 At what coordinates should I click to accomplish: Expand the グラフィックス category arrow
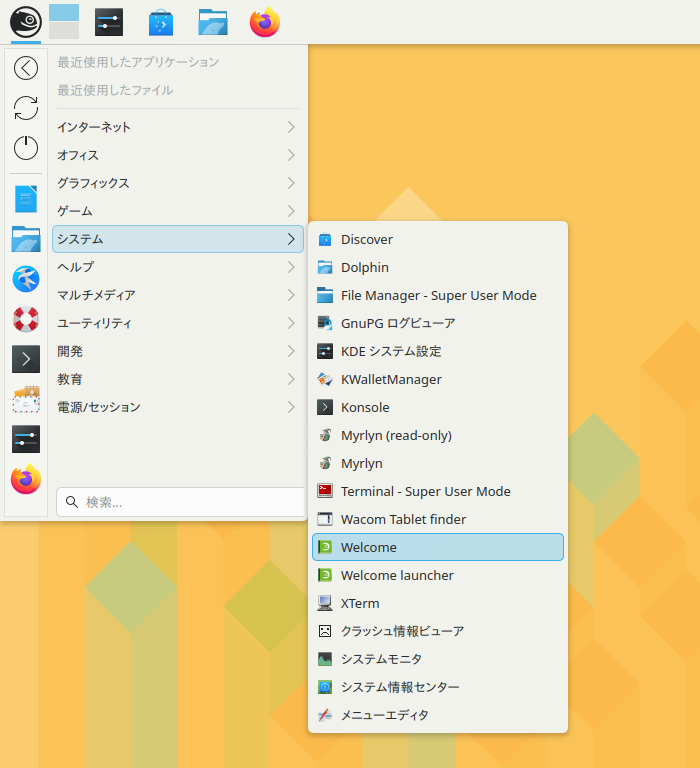[291, 183]
